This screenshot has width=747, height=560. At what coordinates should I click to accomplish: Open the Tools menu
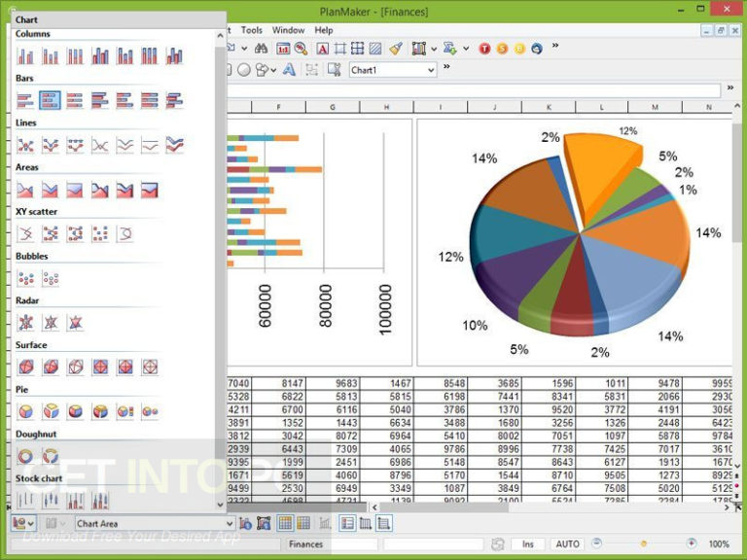point(252,30)
